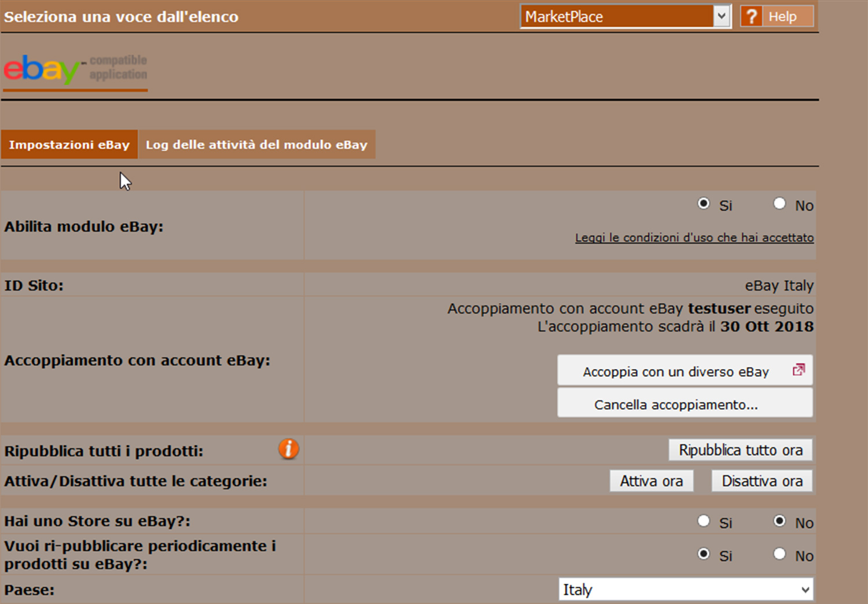Viewport: 868px width, 604px height.
Task: Open Leggi le condizioni d'uso link
Action: 694,238
